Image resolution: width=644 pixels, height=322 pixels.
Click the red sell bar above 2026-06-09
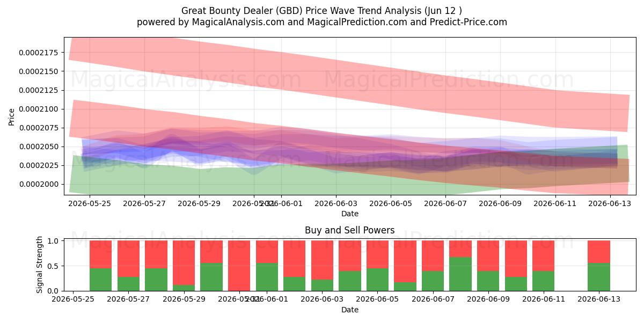(x=488, y=256)
